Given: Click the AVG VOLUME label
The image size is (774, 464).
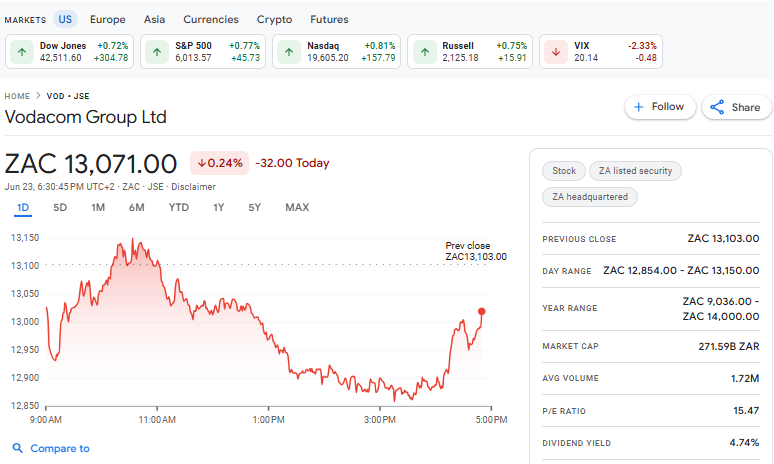Looking at the screenshot, I should tap(570, 378).
